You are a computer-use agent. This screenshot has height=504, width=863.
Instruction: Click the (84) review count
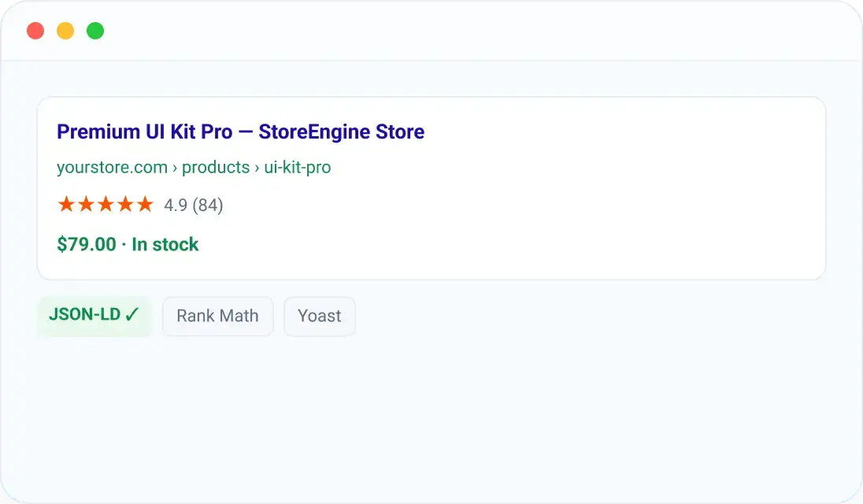(x=208, y=206)
